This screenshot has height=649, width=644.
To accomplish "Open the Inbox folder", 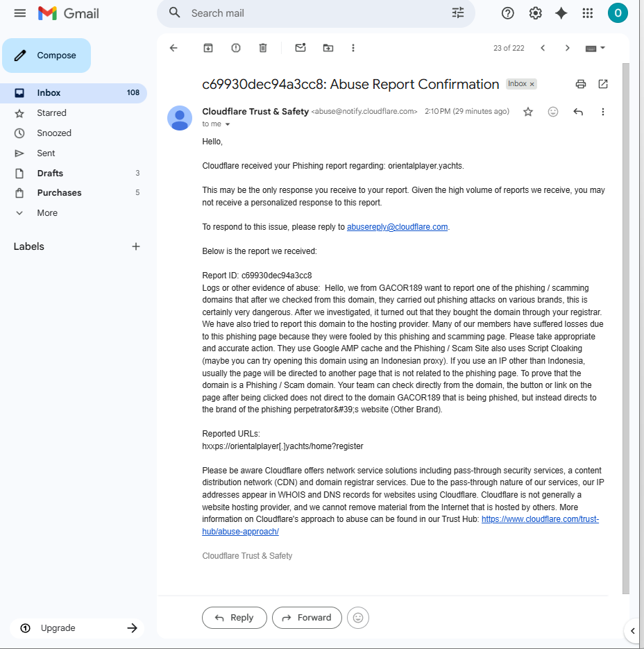I will (74, 93).
